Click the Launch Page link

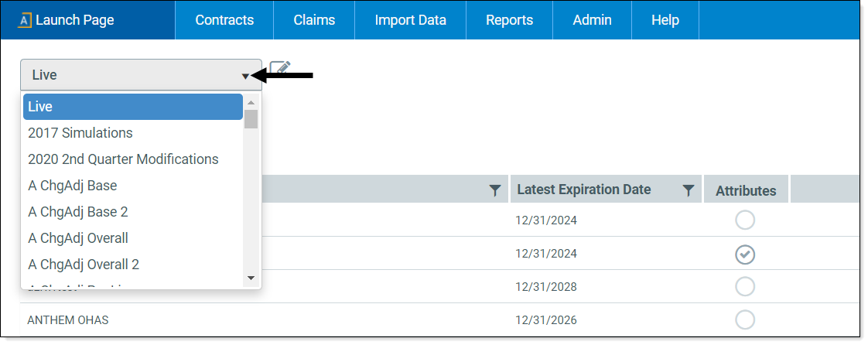[74, 20]
